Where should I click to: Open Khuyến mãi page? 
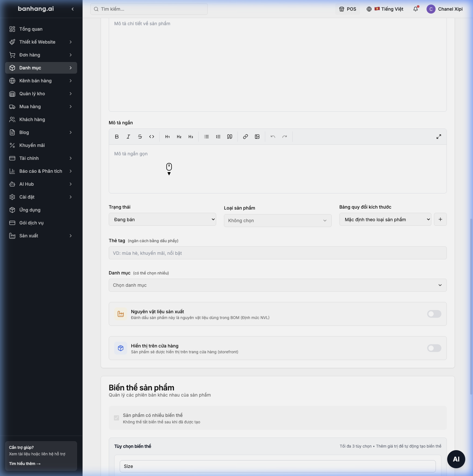click(x=41, y=145)
